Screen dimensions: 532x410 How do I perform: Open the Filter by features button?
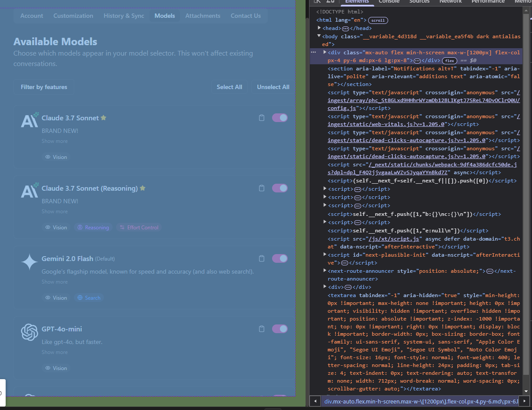pyautogui.click(x=44, y=87)
